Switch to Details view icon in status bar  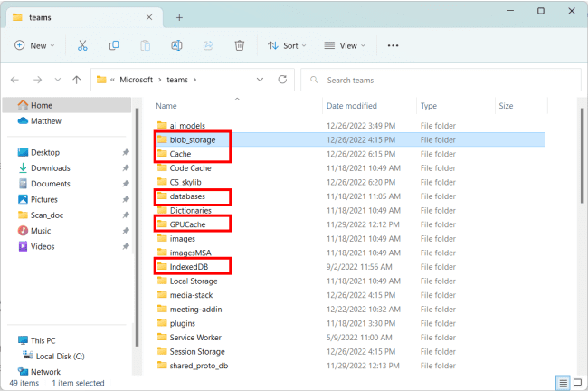tap(563, 383)
